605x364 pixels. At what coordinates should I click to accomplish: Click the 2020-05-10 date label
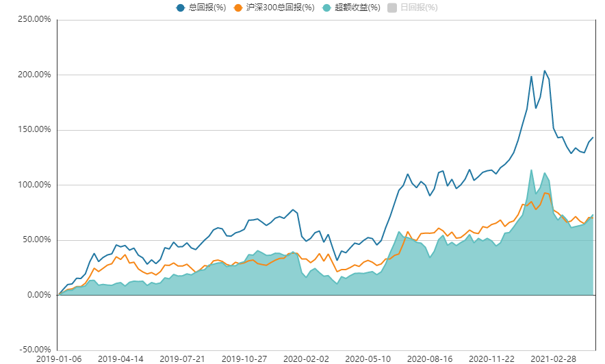click(368, 359)
